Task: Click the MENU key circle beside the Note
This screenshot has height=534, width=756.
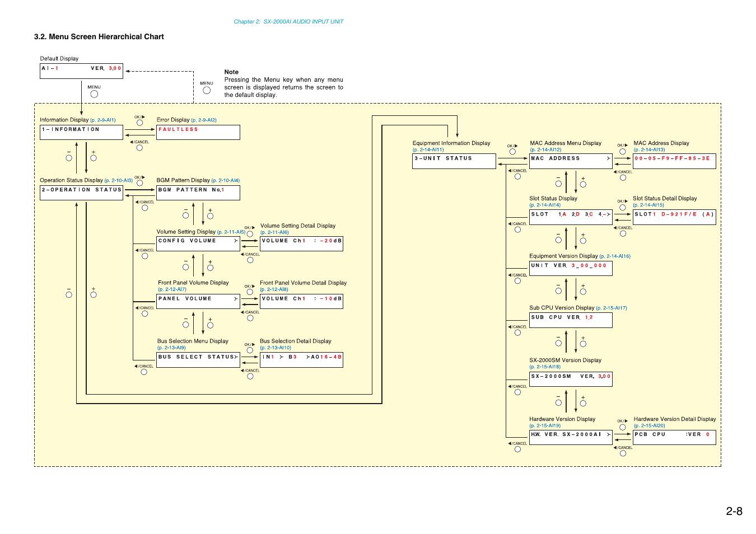Action: pos(207,90)
